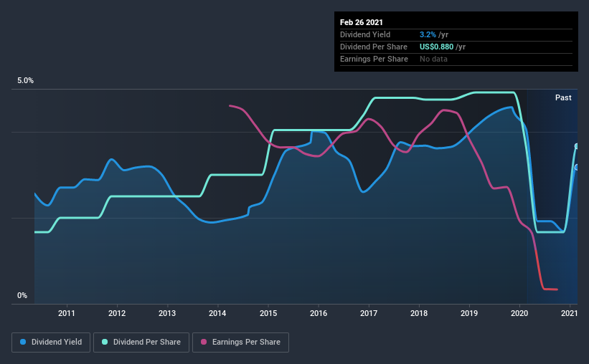The image size is (589, 364).
Task: Click the 2021 axis label
Action: (569, 313)
